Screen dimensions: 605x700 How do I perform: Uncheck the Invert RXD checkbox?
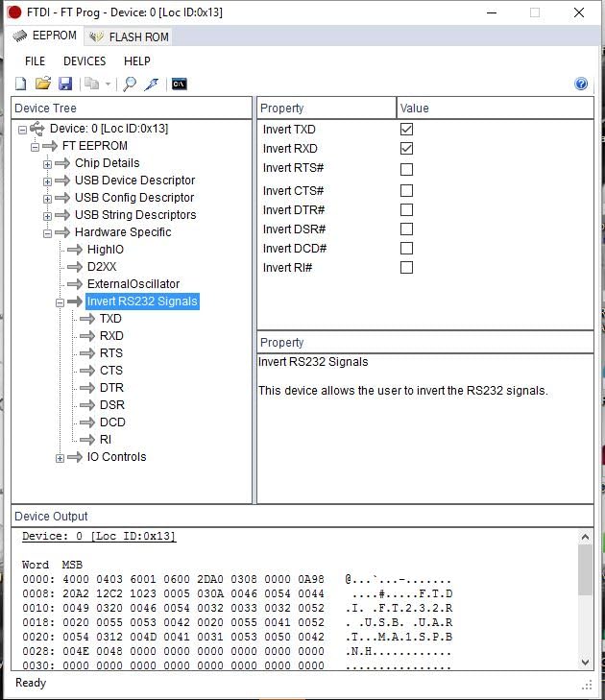(406, 148)
